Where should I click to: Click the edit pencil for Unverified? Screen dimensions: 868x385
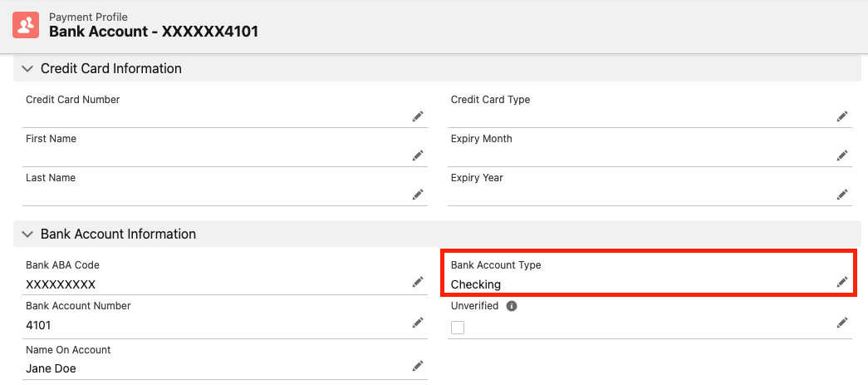point(842,323)
